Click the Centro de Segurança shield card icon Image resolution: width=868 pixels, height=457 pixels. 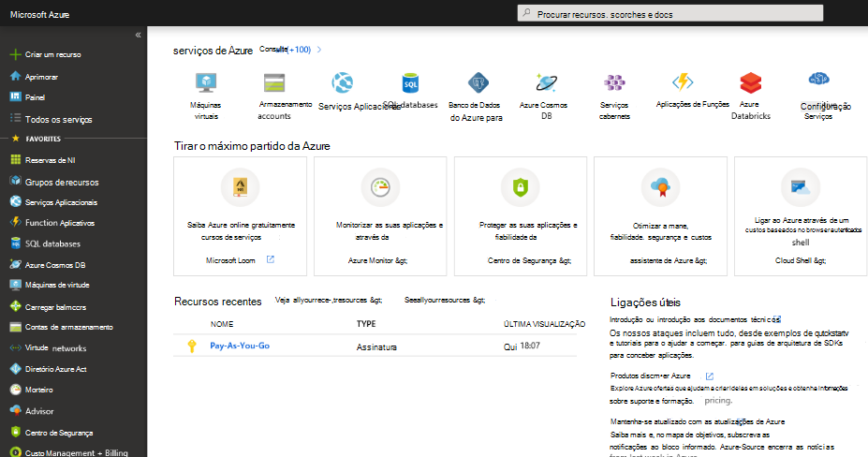[x=521, y=187]
